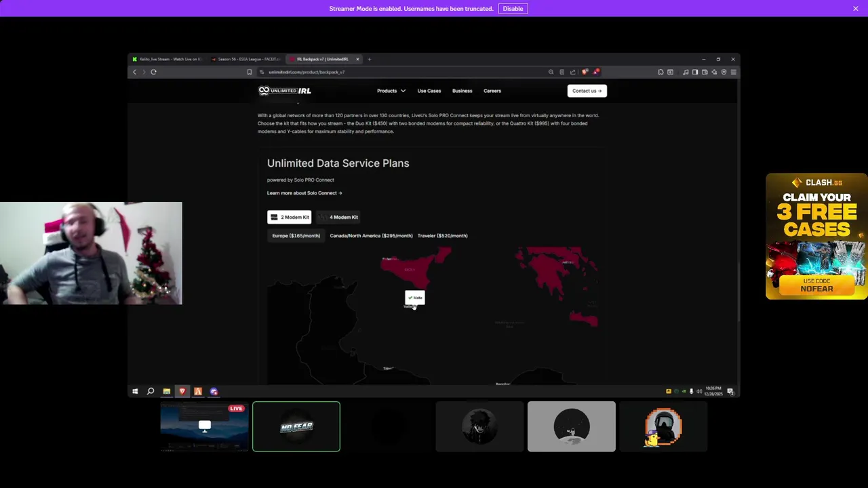Select the NO FEAR participant tile

(296, 426)
